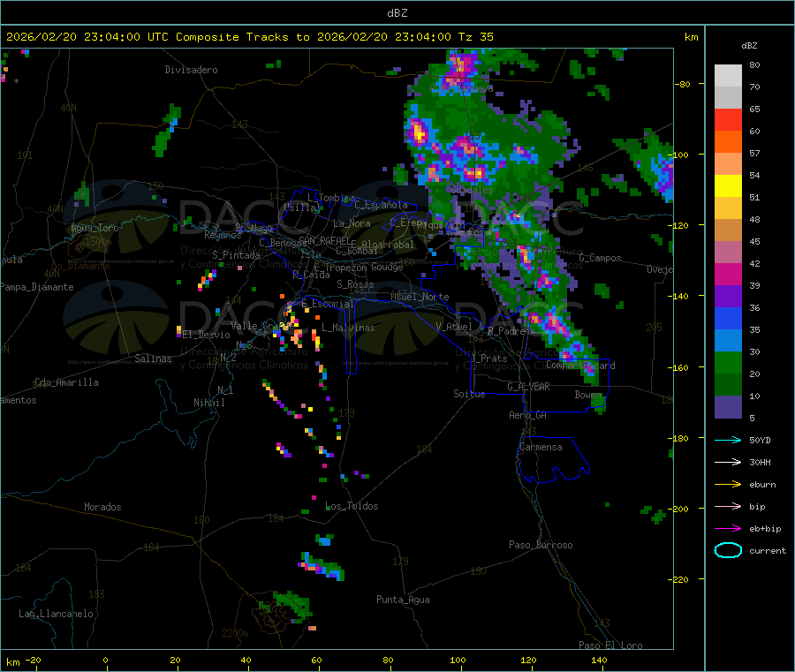Click the 'Punta_Agua' map label

point(403,600)
